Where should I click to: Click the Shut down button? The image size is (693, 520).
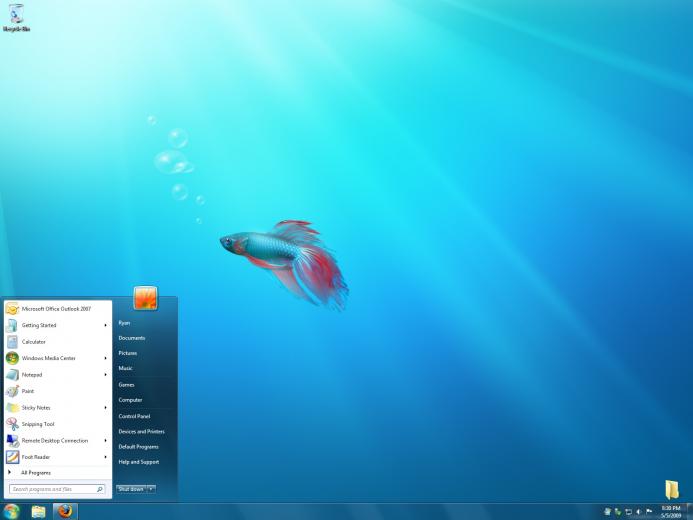coord(131,489)
